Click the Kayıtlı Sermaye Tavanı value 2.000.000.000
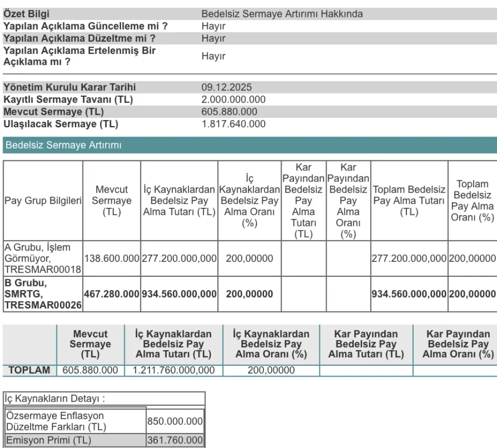 233,100
